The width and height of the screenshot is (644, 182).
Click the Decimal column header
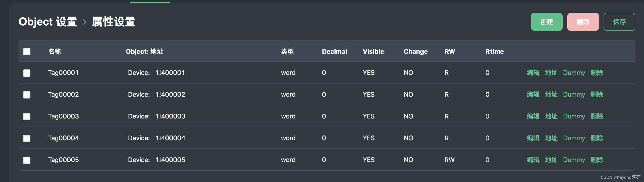coord(334,52)
